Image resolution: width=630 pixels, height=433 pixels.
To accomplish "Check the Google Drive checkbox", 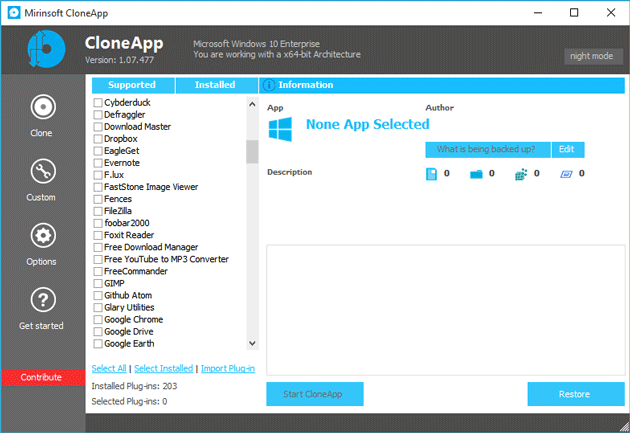I will [x=98, y=332].
